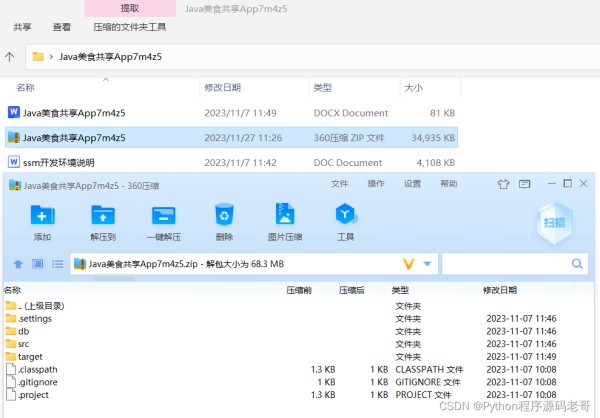This screenshot has height=418, width=600.
Task: Select the db folder icon
Action: tap(11, 331)
